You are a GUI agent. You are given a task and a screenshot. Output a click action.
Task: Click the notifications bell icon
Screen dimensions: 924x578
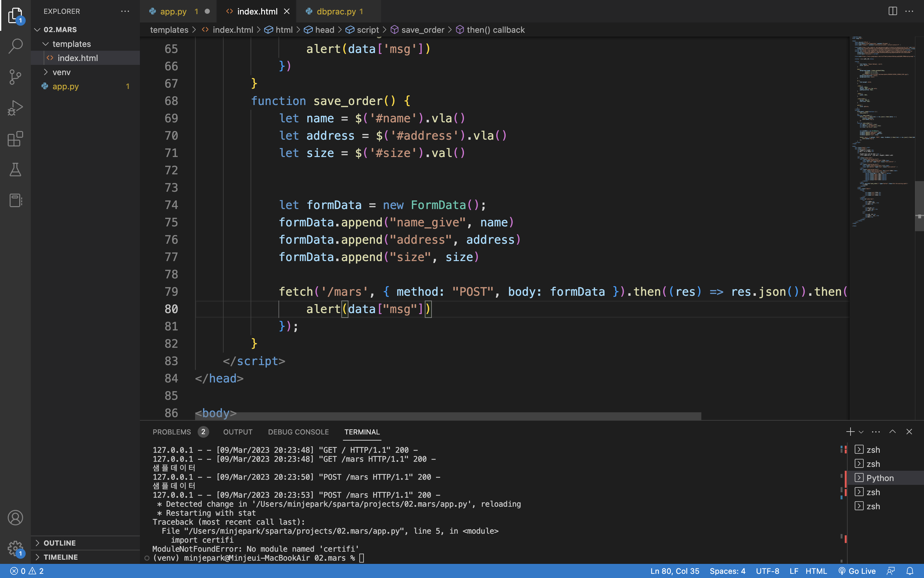pyautogui.click(x=910, y=571)
